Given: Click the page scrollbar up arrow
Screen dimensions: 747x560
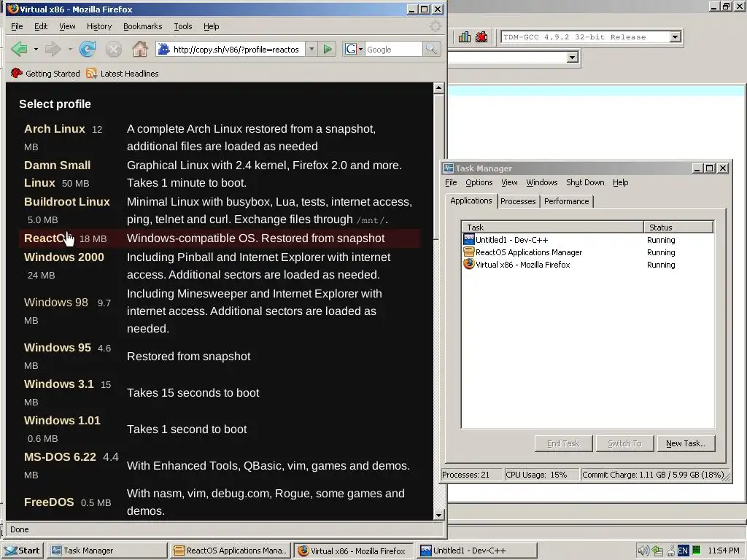Looking at the screenshot, I should click(438, 87).
